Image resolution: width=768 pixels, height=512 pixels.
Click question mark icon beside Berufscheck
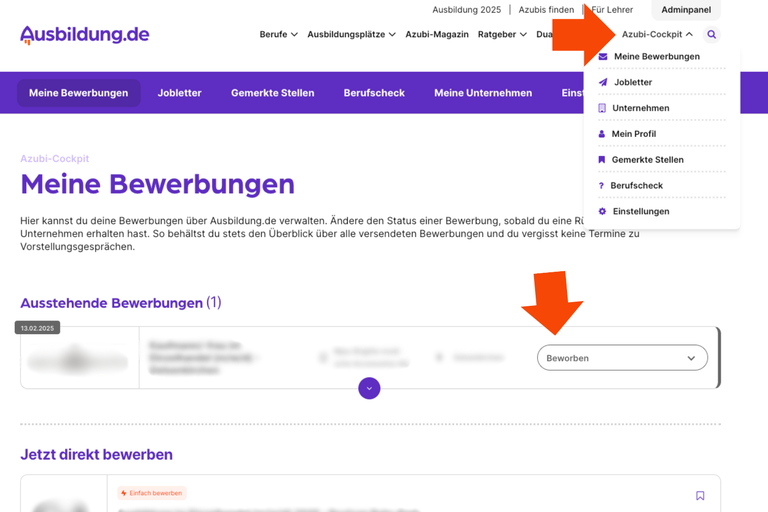click(601, 186)
